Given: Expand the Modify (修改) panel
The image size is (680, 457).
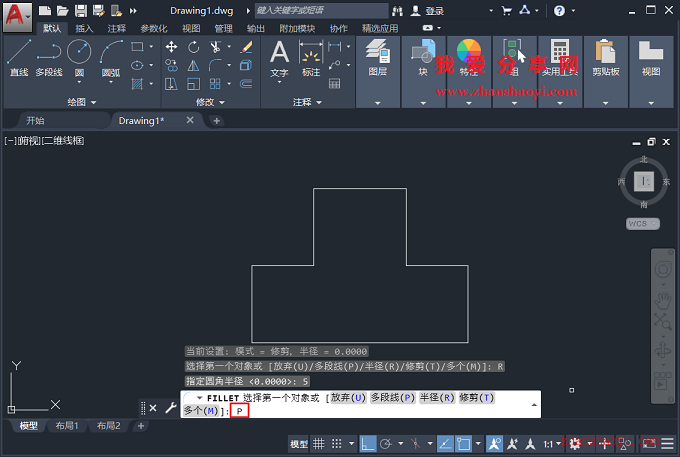Looking at the screenshot, I should coord(210,102).
